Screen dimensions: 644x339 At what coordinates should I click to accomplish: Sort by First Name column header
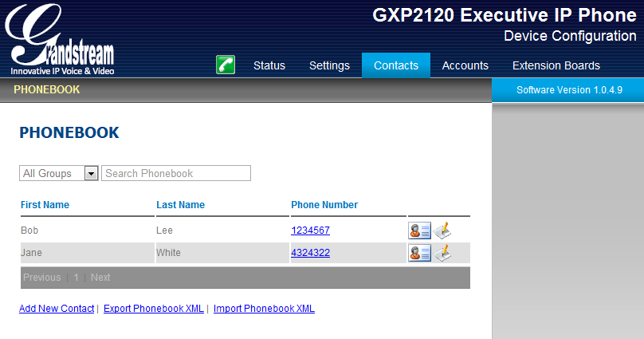pyautogui.click(x=45, y=205)
